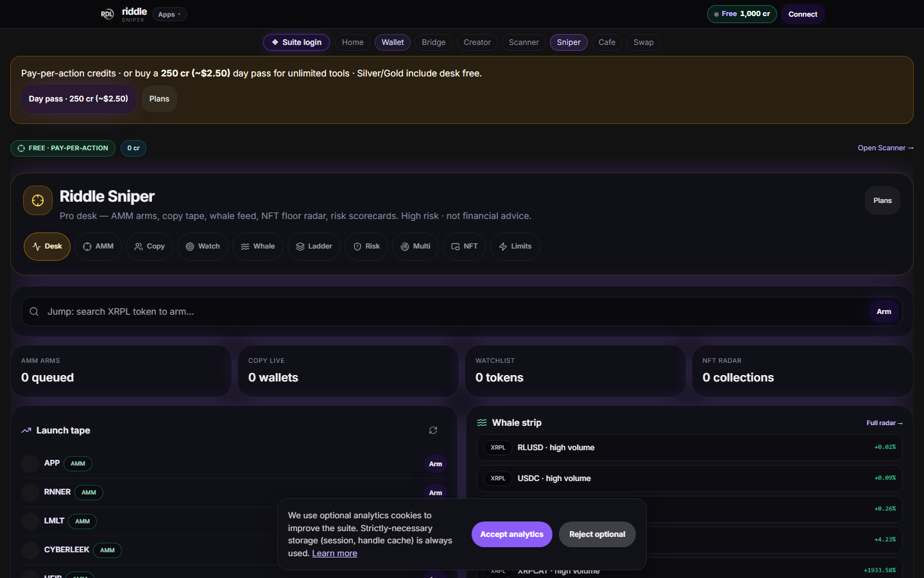This screenshot has width=924, height=578.
Task: Open the Full radar link
Action: (884, 423)
